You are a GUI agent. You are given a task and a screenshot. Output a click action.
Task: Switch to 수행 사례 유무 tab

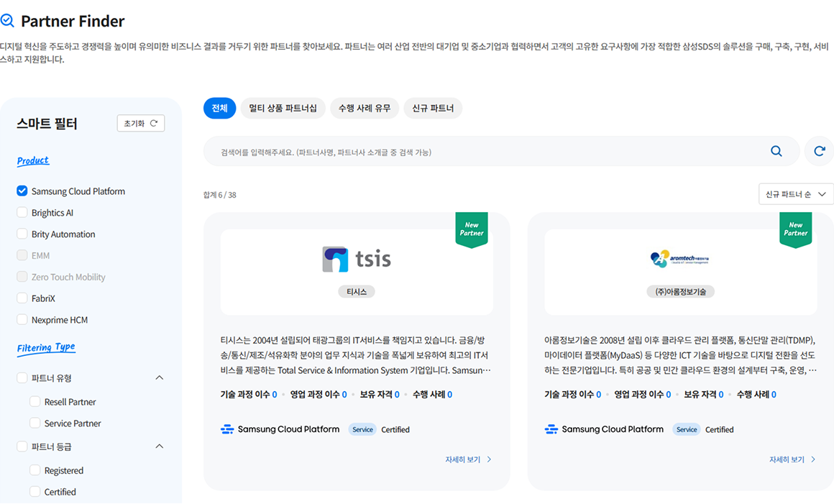click(x=365, y=108)
